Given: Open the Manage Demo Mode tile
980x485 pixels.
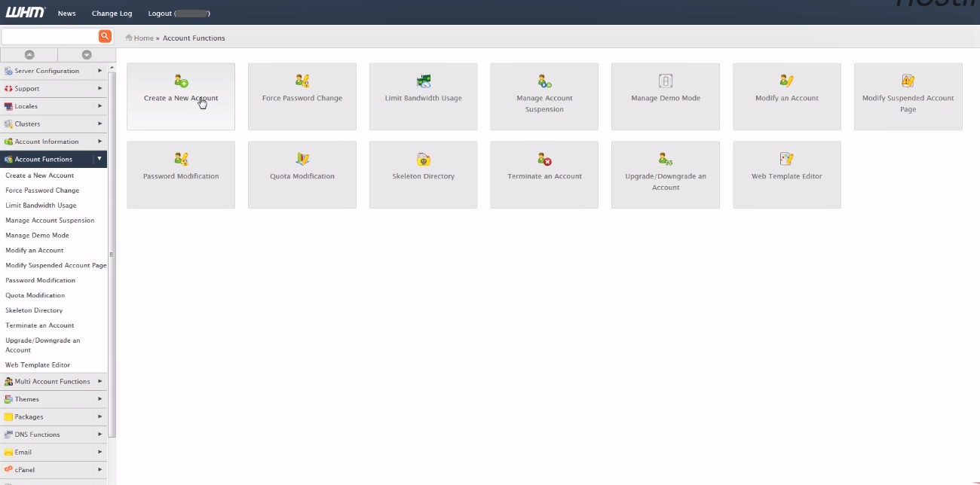Looking at the screenshot, I should point(666,96).
